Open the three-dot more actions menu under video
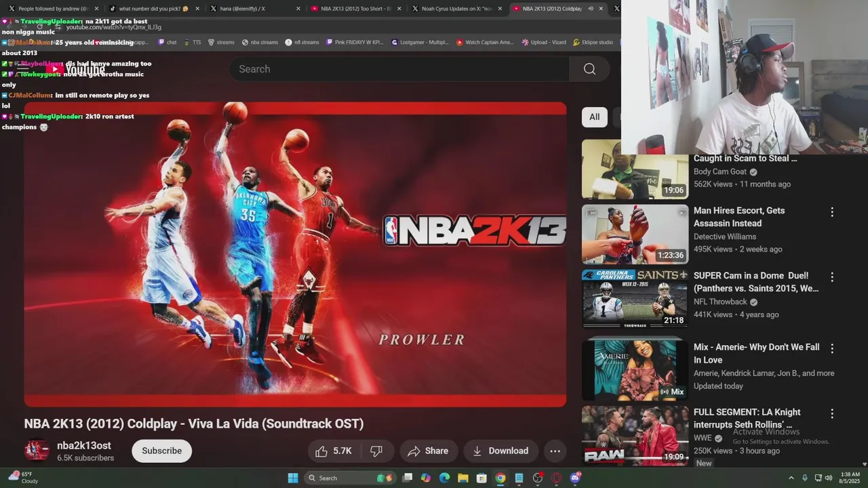The height and width of the screenshot is (488, 868). click(x=555, y=451)
